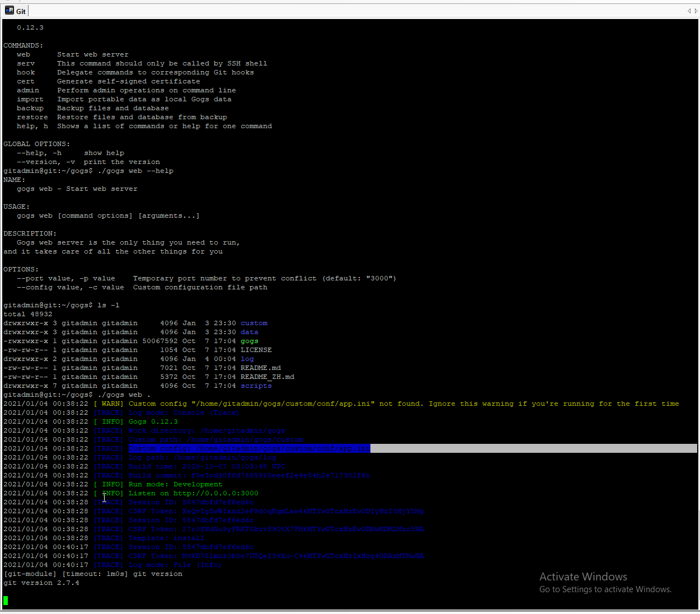Click the 'GLOBAL OPTIONS:' heading
Screen dimensions: 700x614
(37, 144)
